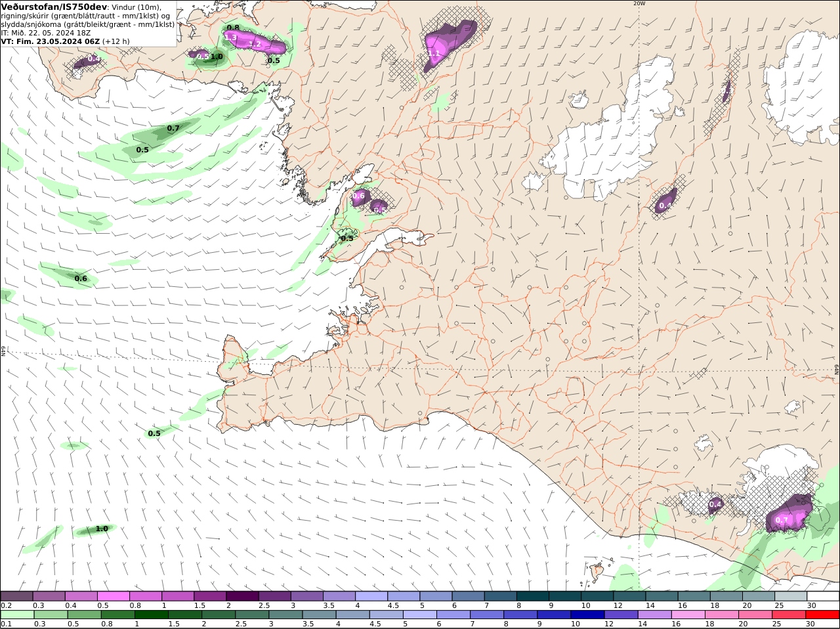840x629 pixels.
Task: Pick the 4 pale lavender swatch in snow scale
Action: click(370, 596)
